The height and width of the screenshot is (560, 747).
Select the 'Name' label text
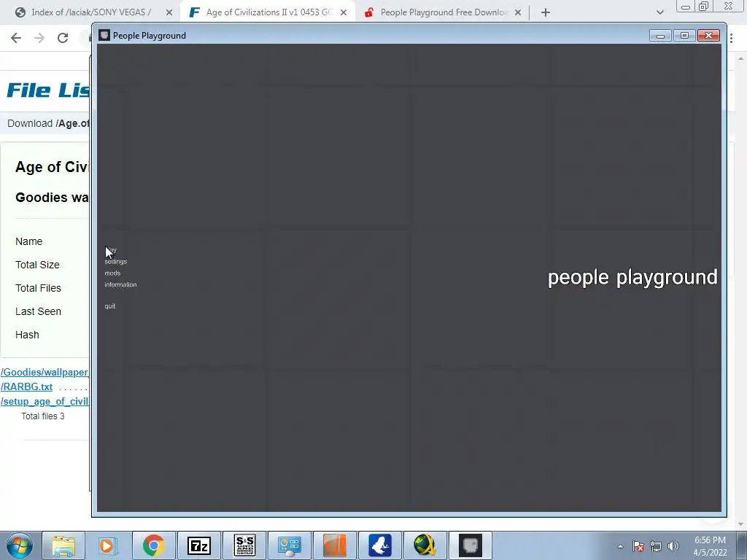tap(28, 241)
